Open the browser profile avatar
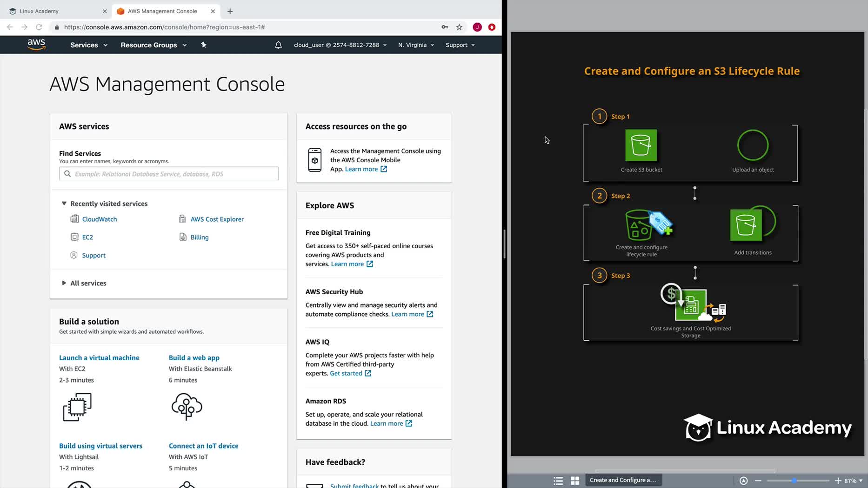 coord(477,27)
